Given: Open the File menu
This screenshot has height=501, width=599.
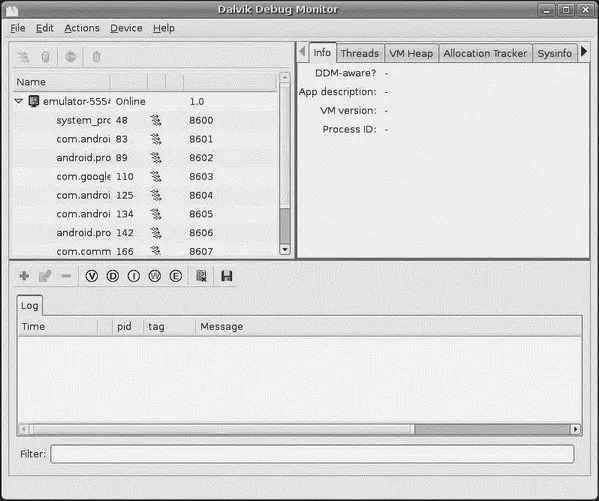Looking at the screenshot, I should (x=18, y=28).
